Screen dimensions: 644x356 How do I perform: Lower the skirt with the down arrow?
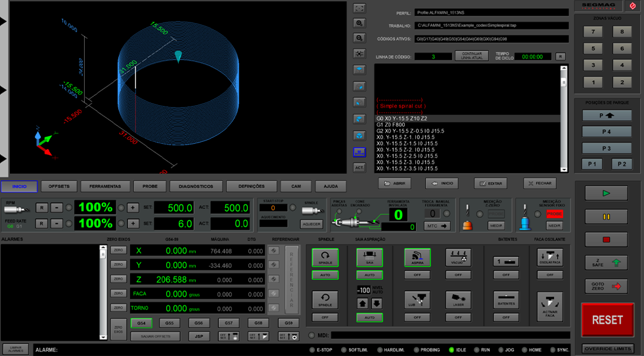[377, 303]
